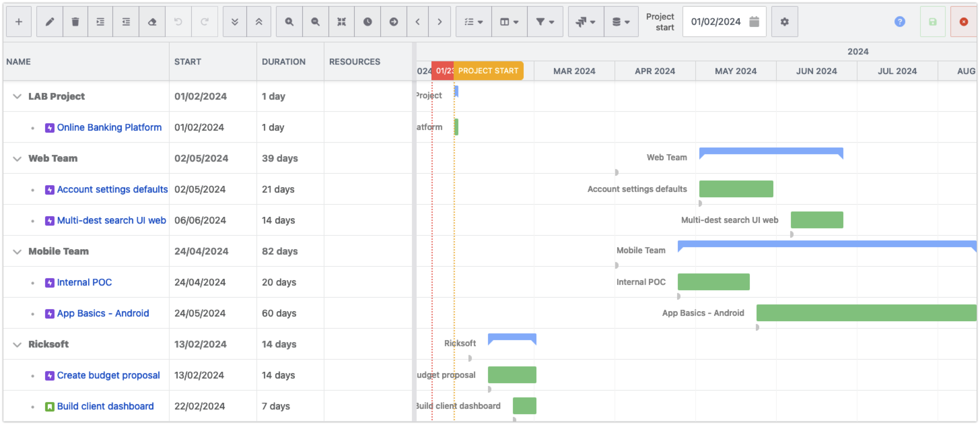Collapse the Ricksoft section

click(x=17, y=345)
